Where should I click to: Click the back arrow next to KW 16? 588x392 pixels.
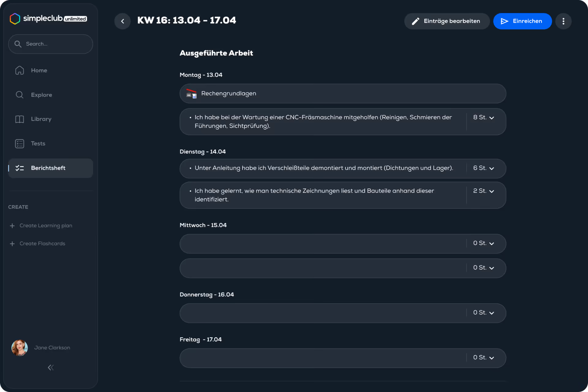(x=123, y=21)
